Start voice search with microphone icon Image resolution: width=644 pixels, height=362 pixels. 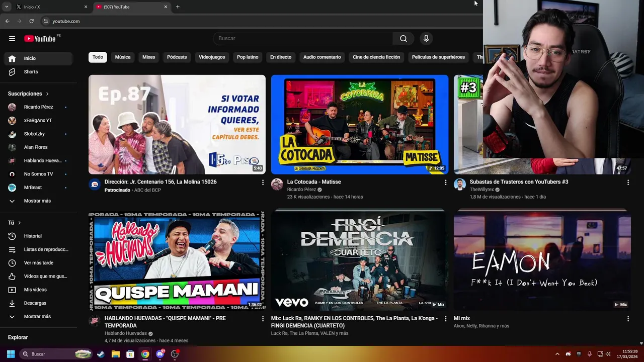coord(426,38)
